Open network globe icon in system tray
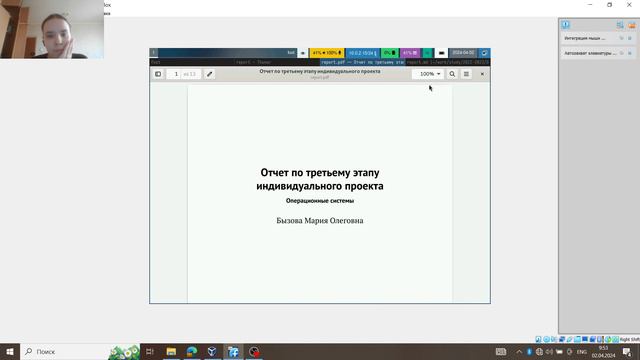Image resolution: width=640 pixels, height=360 pixels. coord(539,352)
